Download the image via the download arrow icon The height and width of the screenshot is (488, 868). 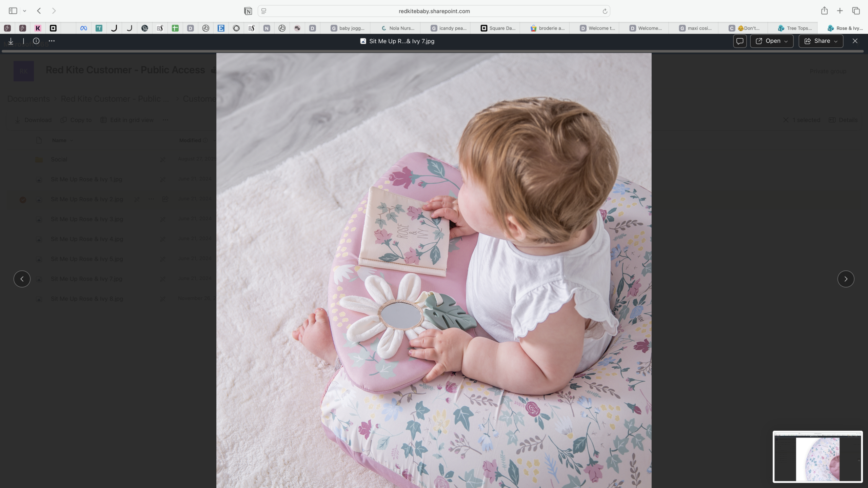(x=11, y=41)
